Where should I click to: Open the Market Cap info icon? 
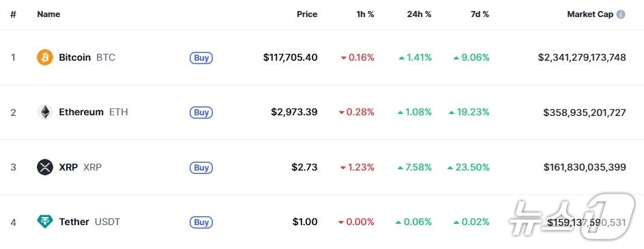coord(621,14)
